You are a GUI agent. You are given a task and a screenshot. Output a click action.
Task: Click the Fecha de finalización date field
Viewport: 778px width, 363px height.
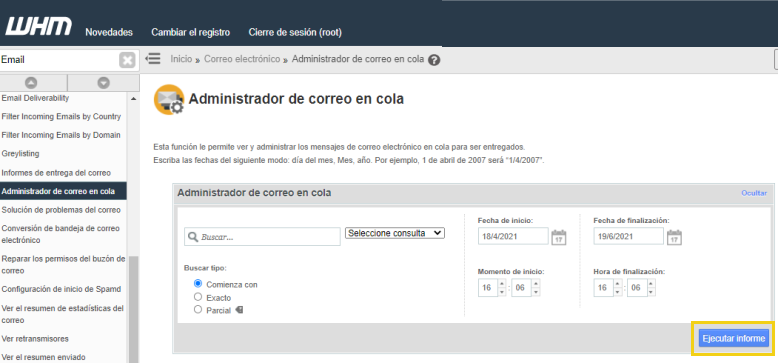(x=629, y=237)
